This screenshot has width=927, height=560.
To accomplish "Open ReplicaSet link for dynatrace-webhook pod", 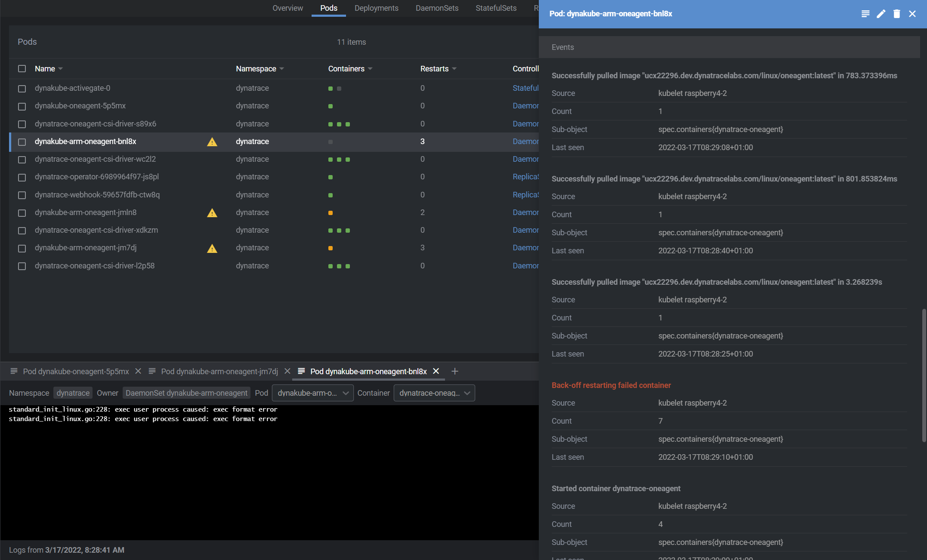I will pyautogui.click(x=525, y=195).
